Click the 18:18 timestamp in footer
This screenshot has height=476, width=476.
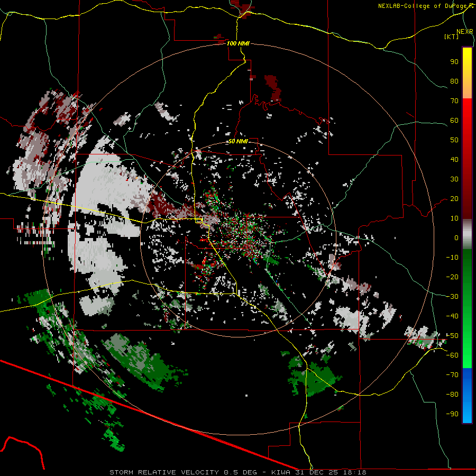pos(355,472)
